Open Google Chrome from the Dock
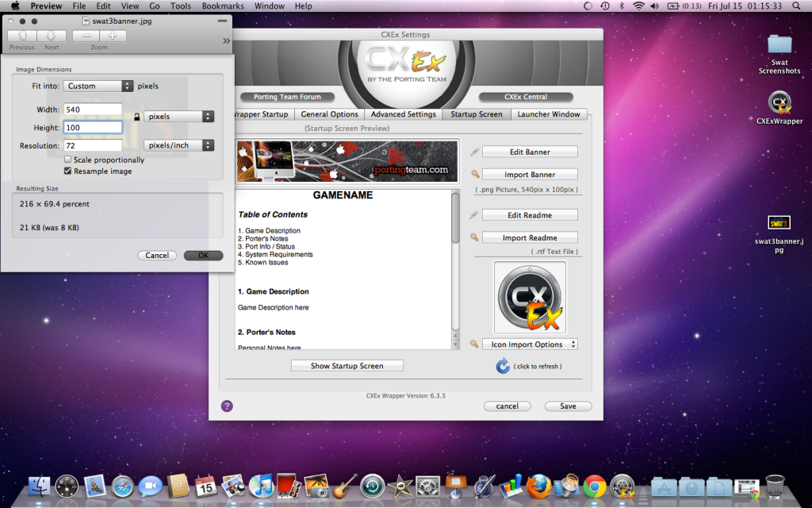This screenshot has height=508, width=812. [x=595, y=487]
